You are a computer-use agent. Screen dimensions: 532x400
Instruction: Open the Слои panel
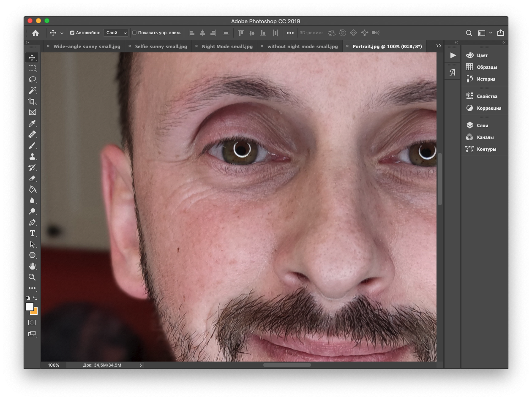482,125
